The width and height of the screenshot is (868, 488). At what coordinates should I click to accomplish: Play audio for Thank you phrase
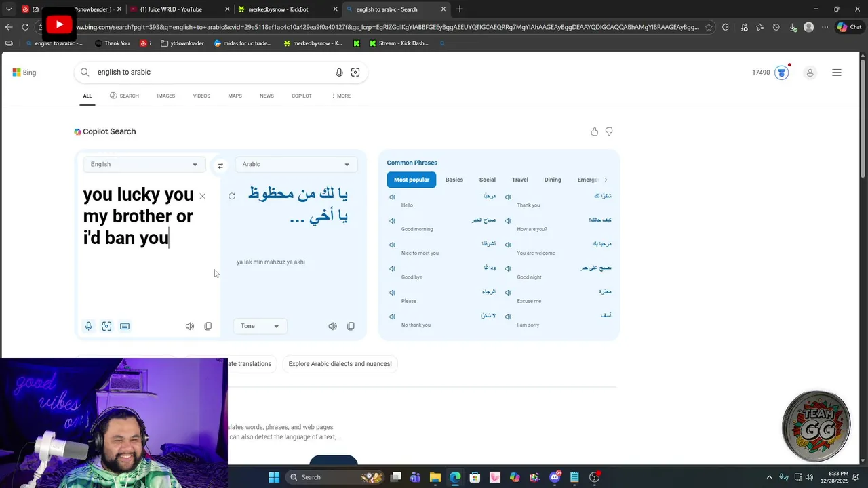point(508,197)
